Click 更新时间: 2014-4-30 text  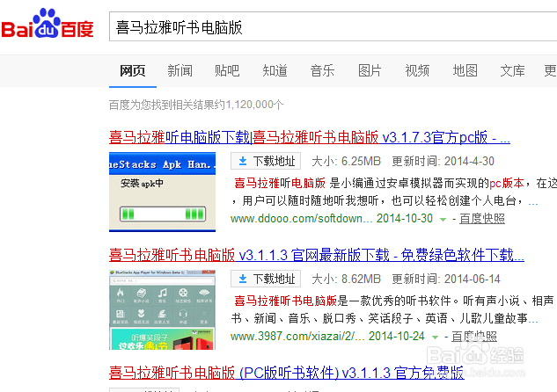click(443, 161)
